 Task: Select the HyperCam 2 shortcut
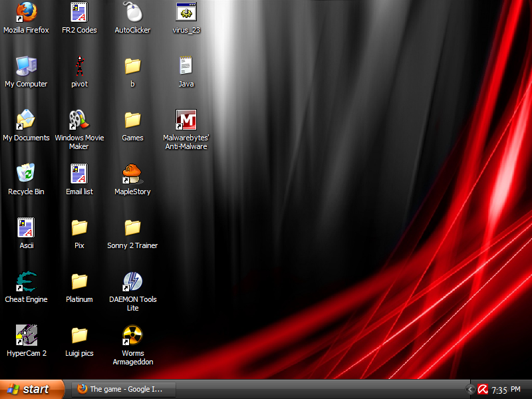coord(26,336)
